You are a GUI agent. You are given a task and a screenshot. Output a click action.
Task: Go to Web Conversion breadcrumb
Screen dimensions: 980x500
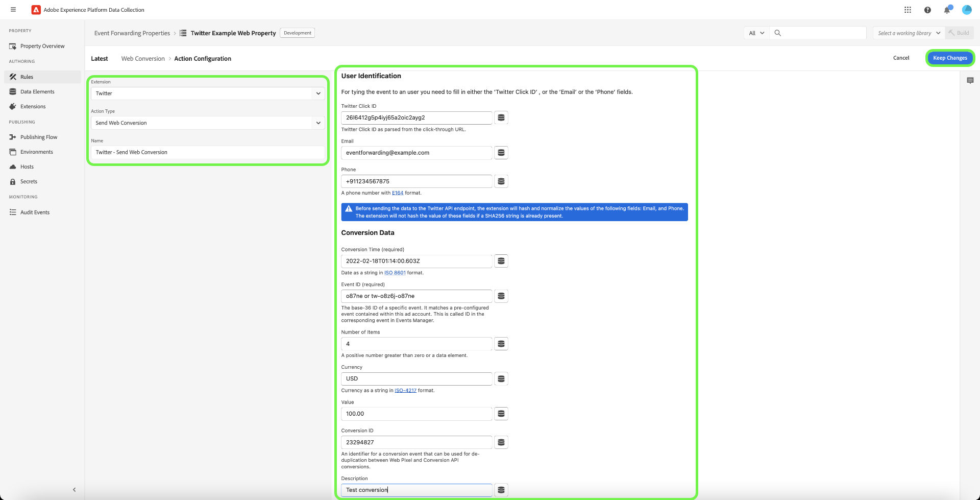[x=143, y=59]
